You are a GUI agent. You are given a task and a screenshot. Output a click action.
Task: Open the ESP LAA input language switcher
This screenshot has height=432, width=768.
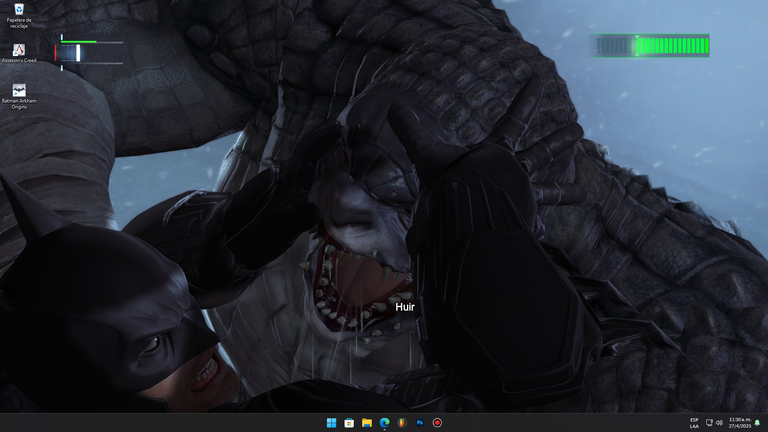(x=694, y=423)
